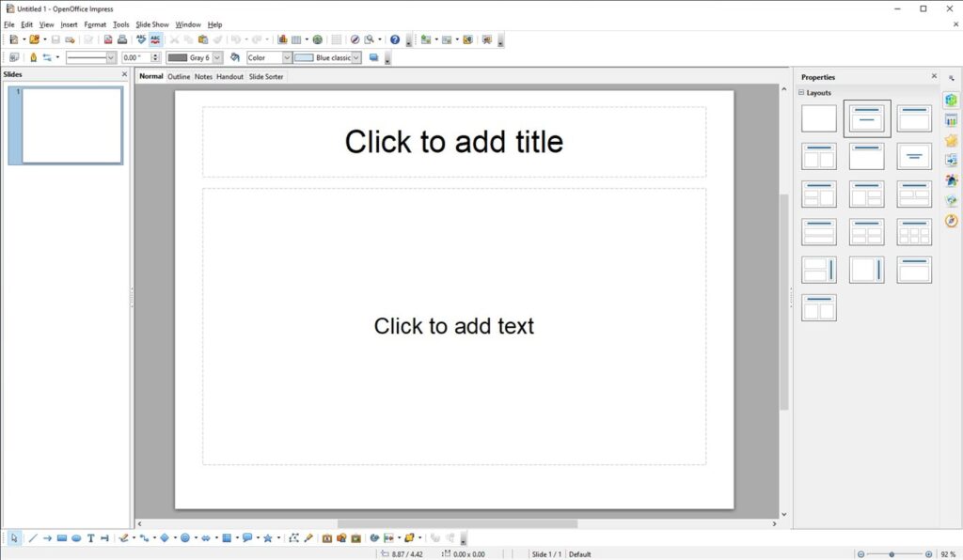Select the Text tool in drawing toolbar

click(91, 537)
